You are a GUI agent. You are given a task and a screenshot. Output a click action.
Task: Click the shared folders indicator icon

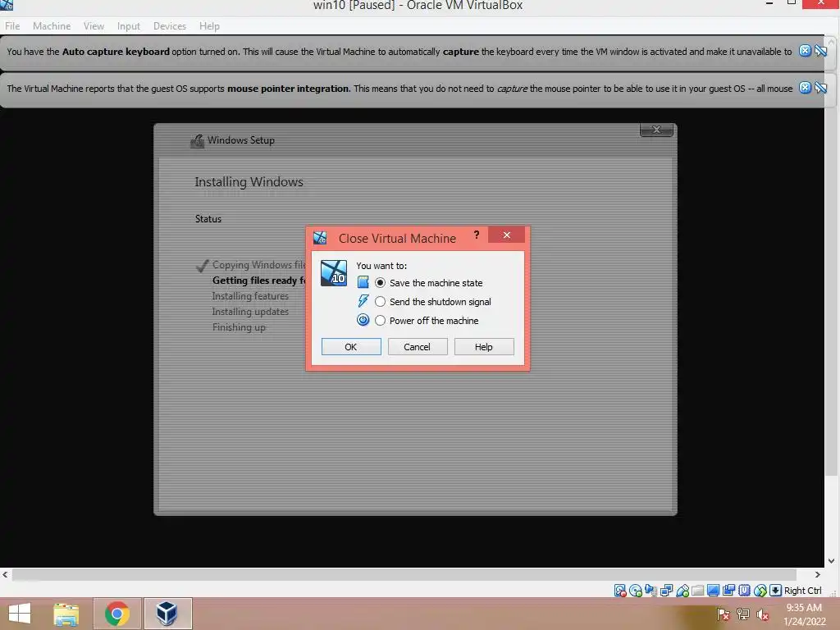[x=697, y=591]
